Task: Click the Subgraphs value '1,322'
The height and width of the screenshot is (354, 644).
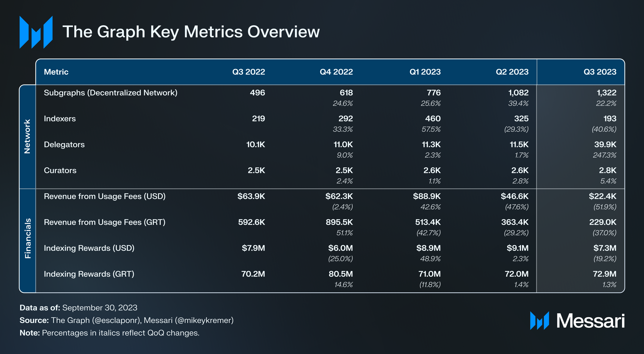Action: click(x=606, y=93)
